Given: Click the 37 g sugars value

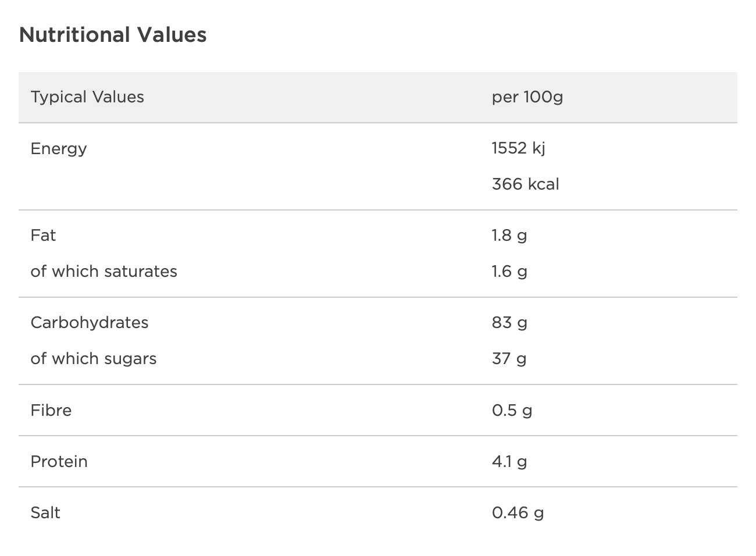Looking at the screenshot, I should click(509, 359).
